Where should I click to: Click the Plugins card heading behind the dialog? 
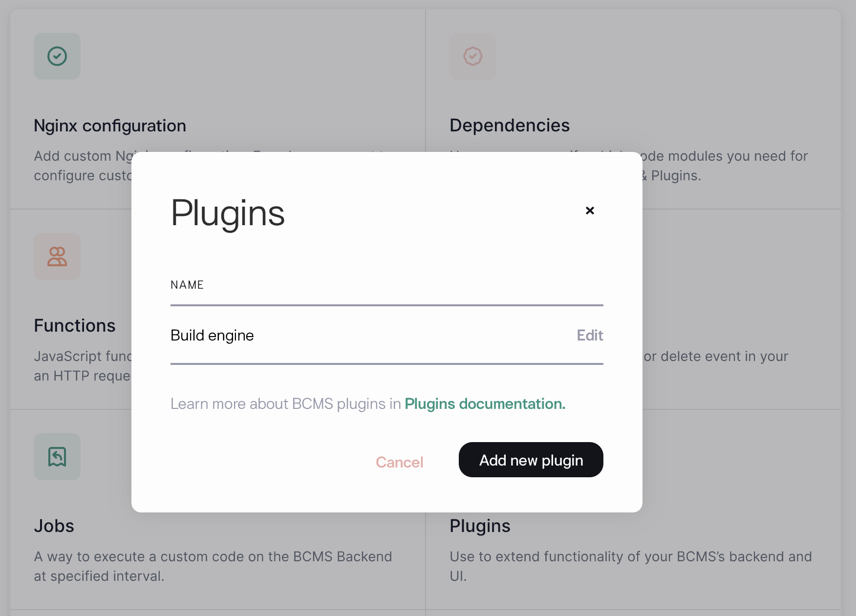point(480,526)
